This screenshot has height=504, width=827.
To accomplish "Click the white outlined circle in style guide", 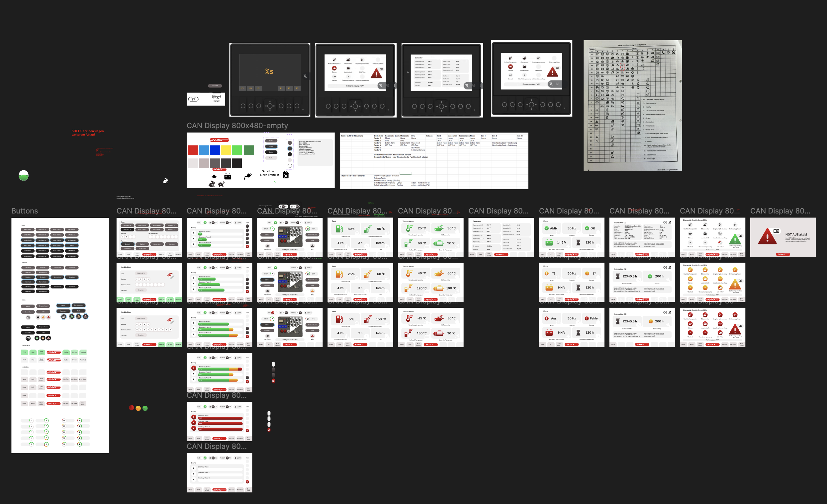I will tap(290, 166).
